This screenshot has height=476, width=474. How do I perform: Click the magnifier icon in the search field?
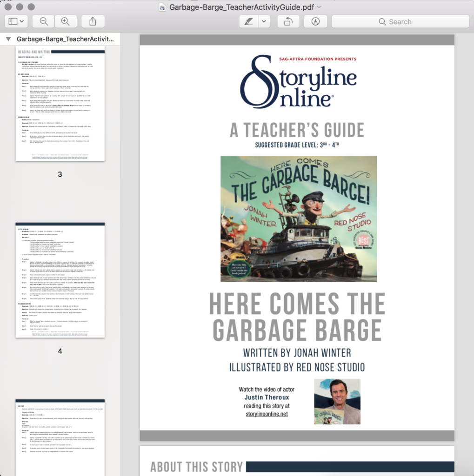tap(382, 22)
